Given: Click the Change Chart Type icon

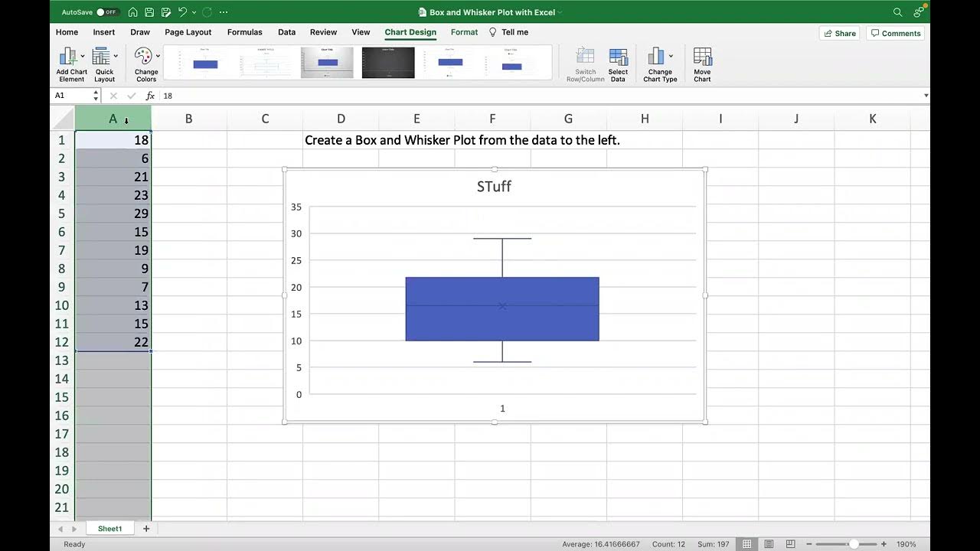Looking at the screenshot, I should coord(656,57).
